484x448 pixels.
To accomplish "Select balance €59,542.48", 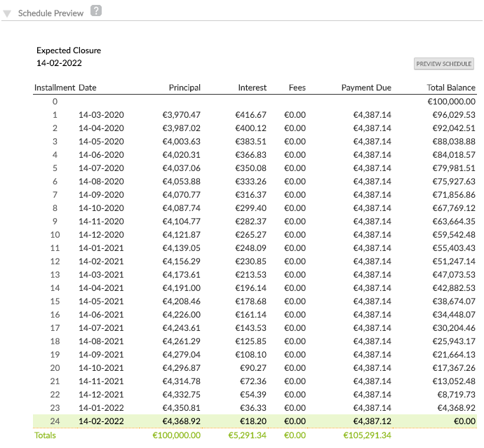I will pyautogui.click(x=454, y=235).
